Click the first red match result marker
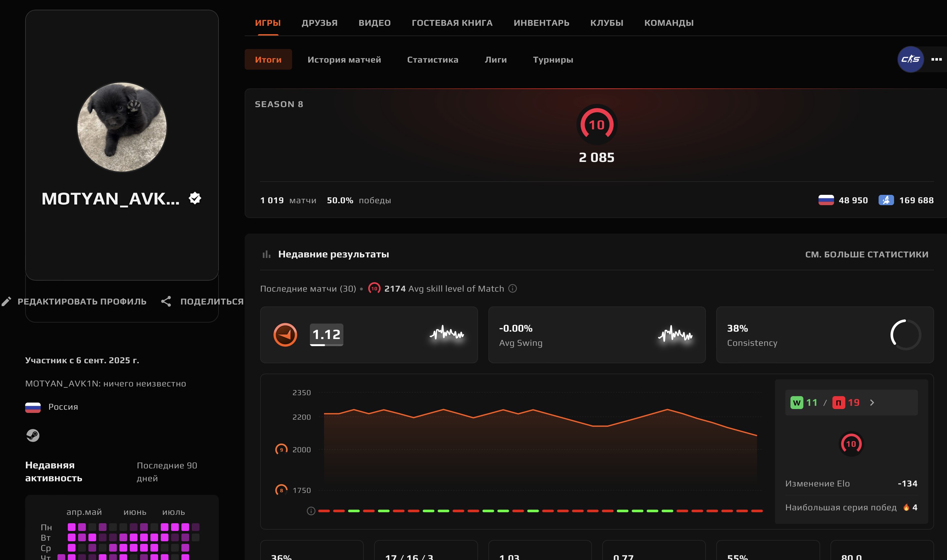Image resolution: width=947 pixels, height=560 pixels. point(324,511)
